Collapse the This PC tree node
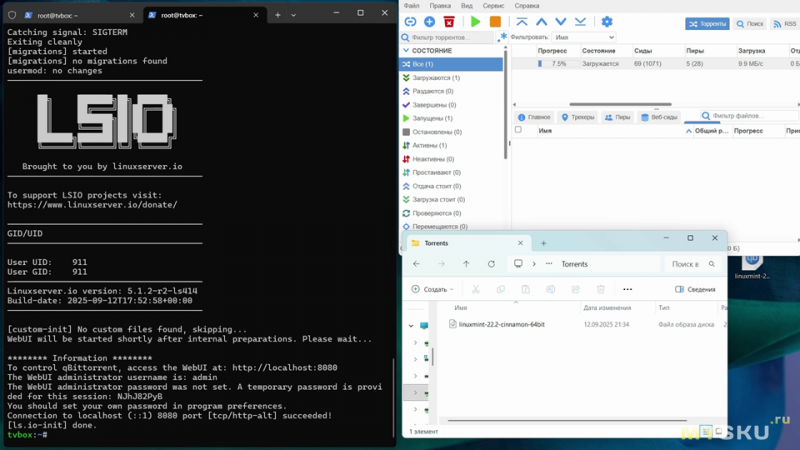 tap(411, 326)
